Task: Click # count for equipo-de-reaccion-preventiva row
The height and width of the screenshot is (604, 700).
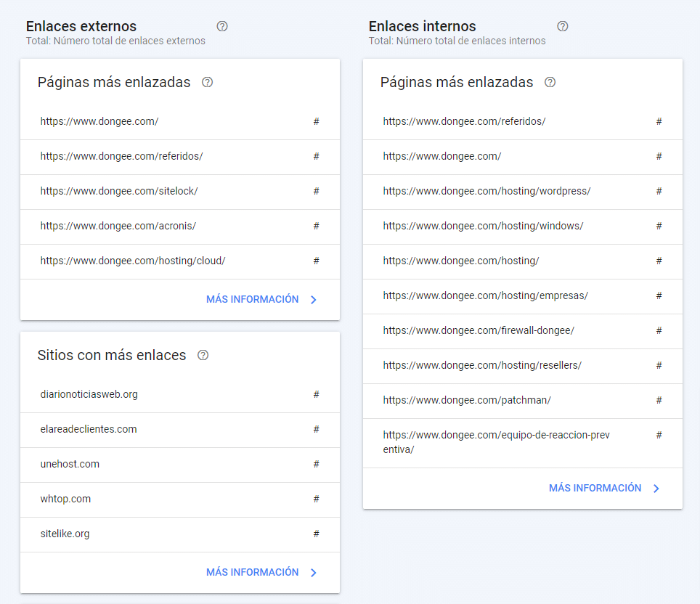Action: [x=659, y=435]
